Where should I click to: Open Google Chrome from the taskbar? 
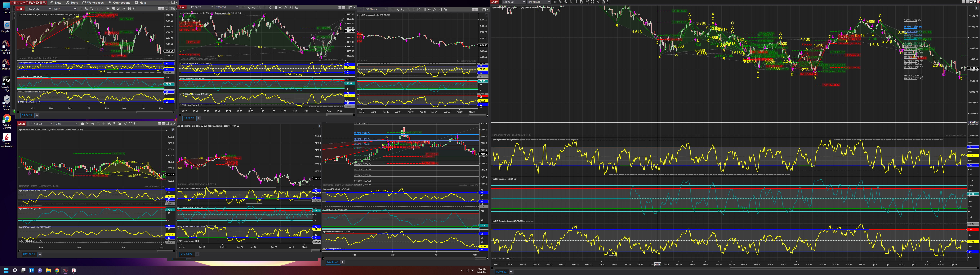click(57, 270)
